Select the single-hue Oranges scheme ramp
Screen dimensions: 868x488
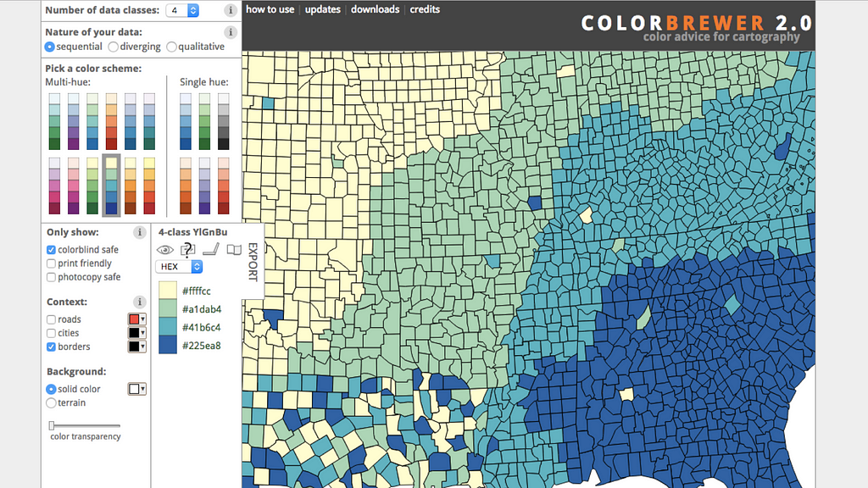[186, 186]
